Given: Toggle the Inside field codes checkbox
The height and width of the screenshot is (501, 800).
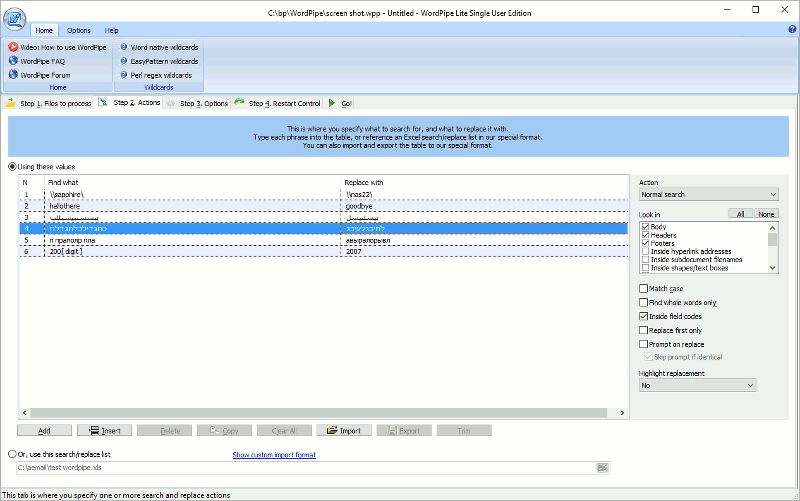Looking at the screenshot, I should (x=643, y=316).
